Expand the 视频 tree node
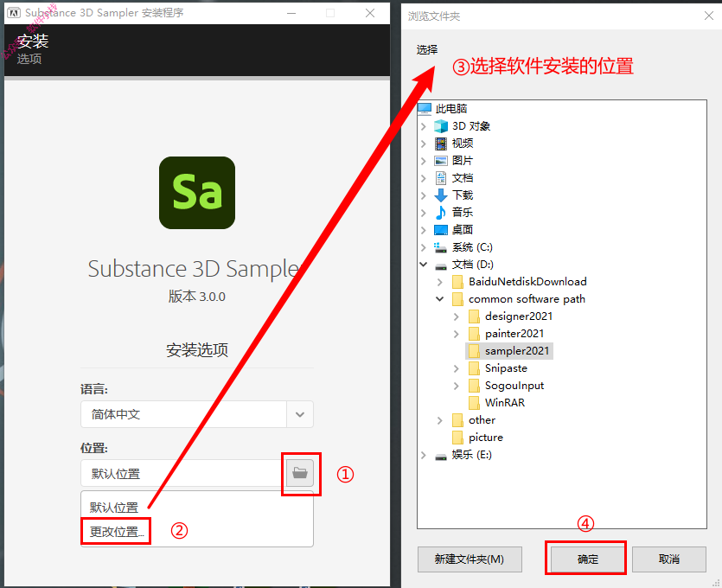The image size is (722, 588). [x=424, y=144]
